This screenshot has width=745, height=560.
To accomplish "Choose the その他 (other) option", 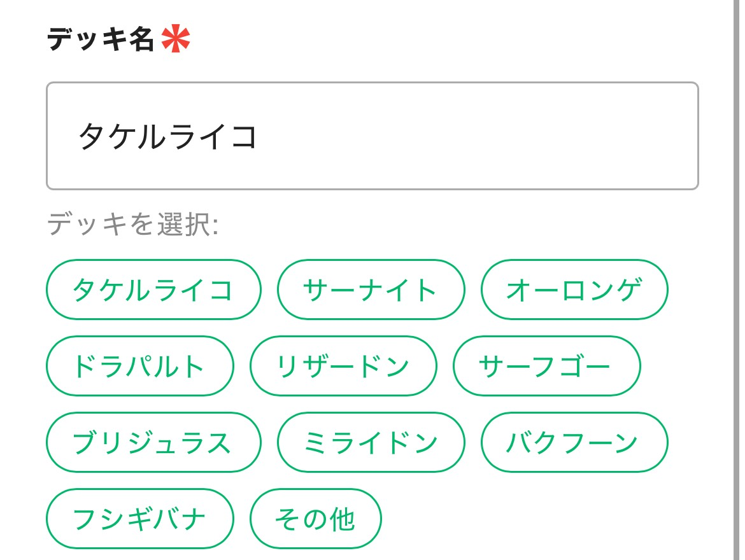I will point(315,519).
